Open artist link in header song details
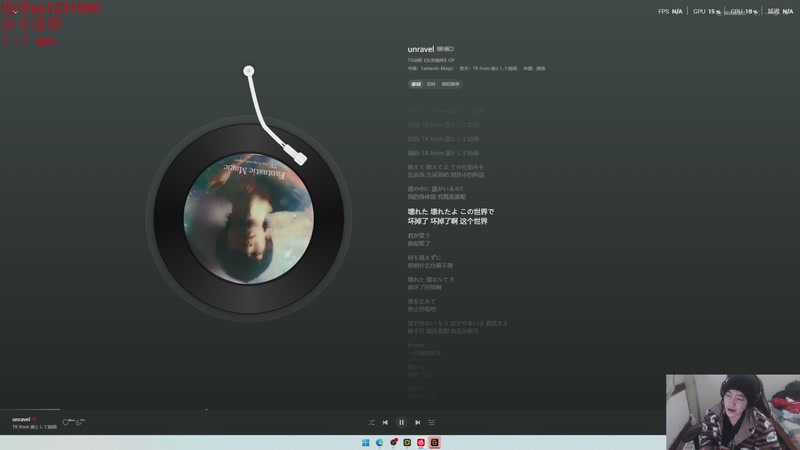 tap(494, 68)
